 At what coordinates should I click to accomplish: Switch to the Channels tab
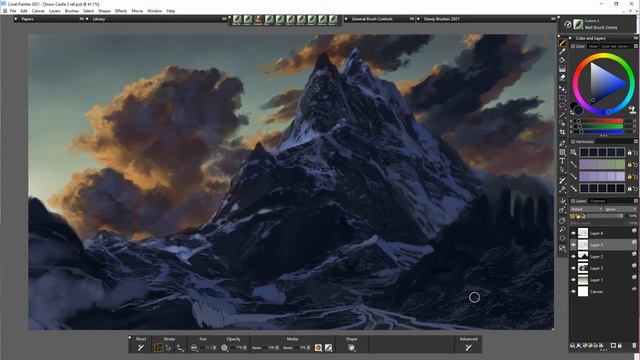598,201
